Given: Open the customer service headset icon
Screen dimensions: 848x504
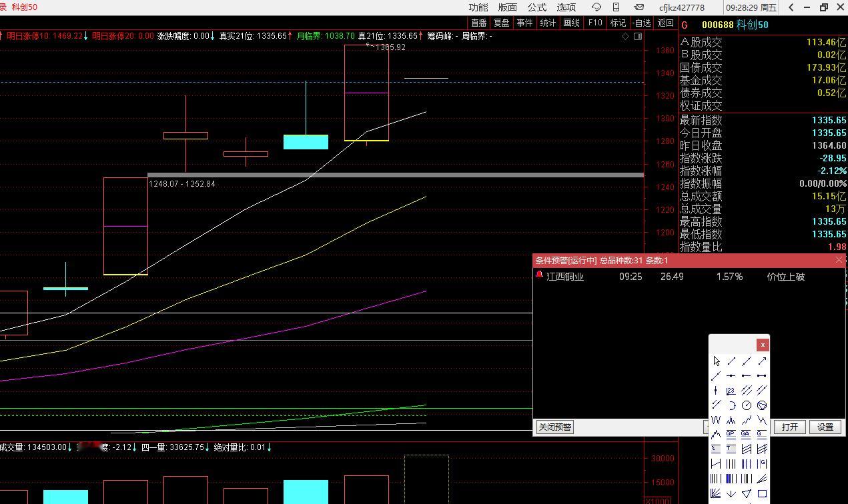Looking at the screenshot, I should [x=596, y=7].
